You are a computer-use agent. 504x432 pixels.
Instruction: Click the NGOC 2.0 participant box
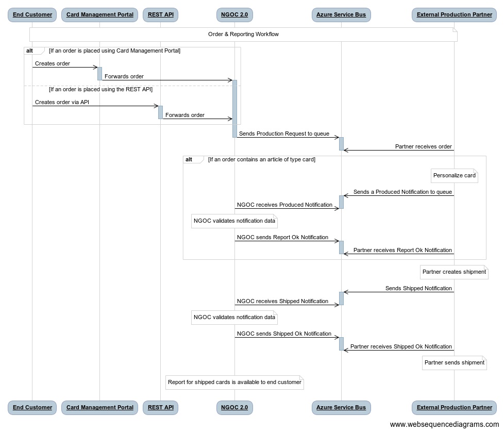(x=234, y=14)
